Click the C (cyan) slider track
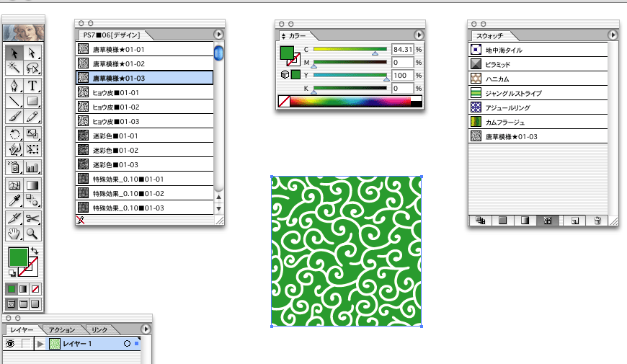The width and height of the screenshot is (627, 364). click(x=350, y=49)
